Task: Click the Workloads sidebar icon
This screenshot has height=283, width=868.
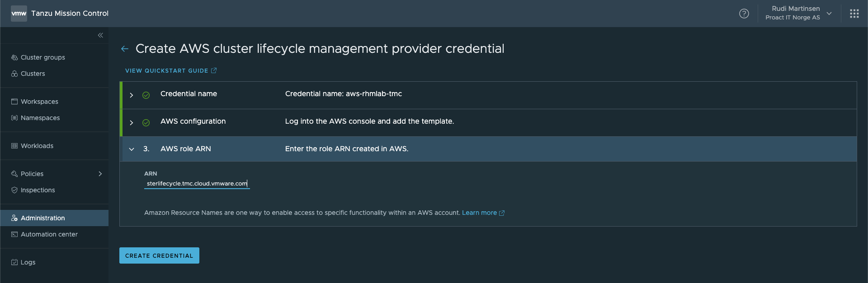Action: click(x=14, y=146)
